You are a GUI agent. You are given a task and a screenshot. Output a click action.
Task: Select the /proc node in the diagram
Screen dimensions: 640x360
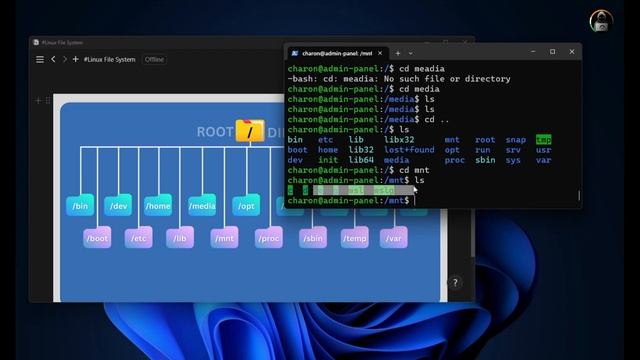tap(269, 238)
